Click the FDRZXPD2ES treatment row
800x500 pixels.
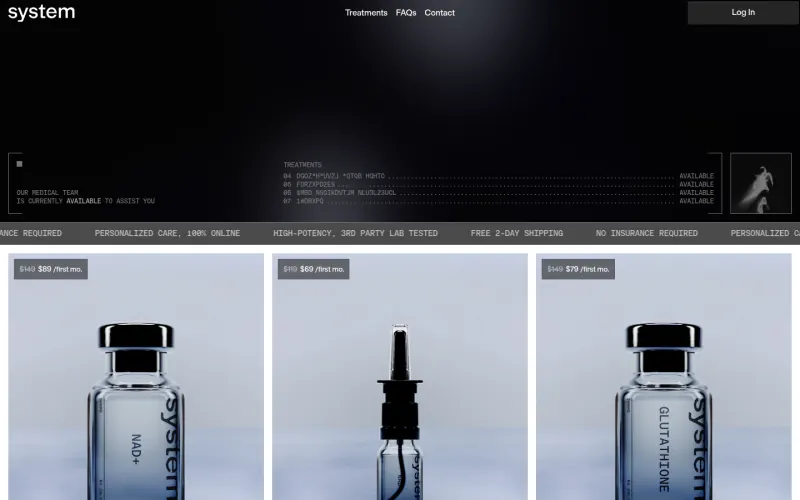(x=498, y=184)
